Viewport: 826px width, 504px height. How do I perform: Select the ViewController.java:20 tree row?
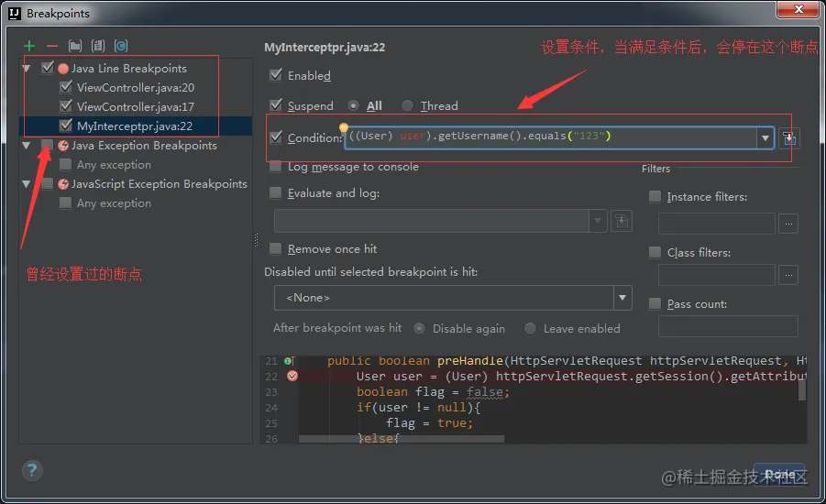[136, 87]
